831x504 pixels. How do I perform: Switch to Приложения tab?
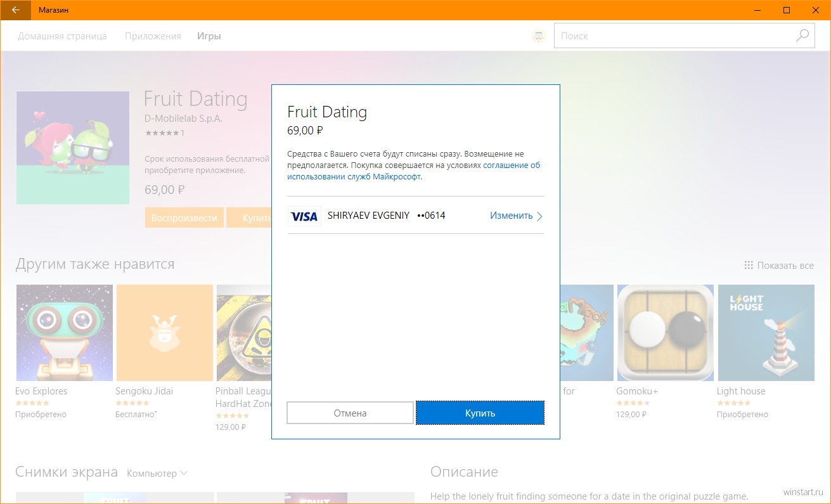pos(153,36)
